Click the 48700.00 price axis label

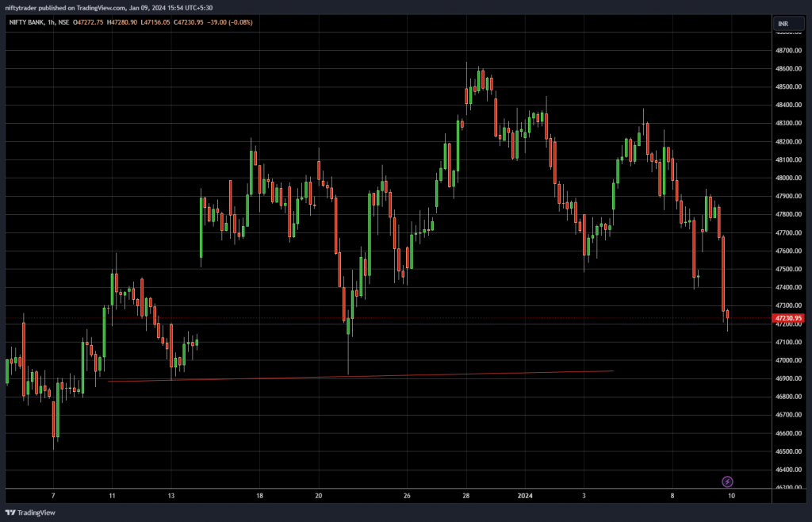pos(788,51)
